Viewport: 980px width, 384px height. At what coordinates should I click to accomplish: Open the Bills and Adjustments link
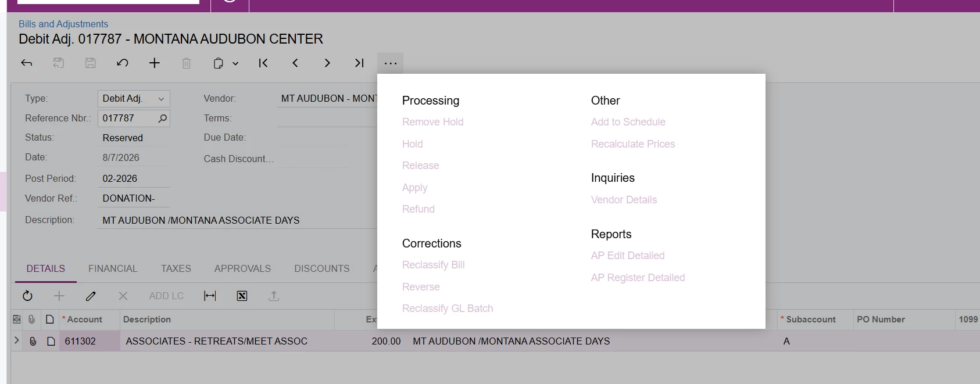point(63,24)
